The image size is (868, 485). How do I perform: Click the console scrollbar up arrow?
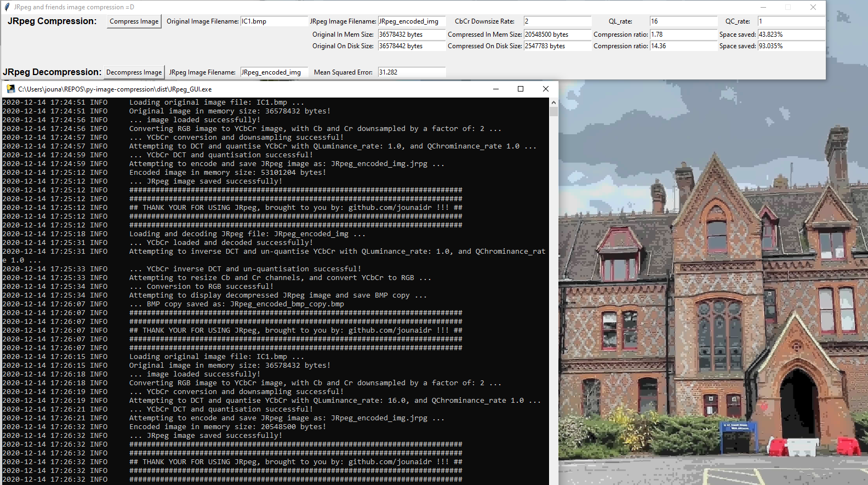pos(553,102)
